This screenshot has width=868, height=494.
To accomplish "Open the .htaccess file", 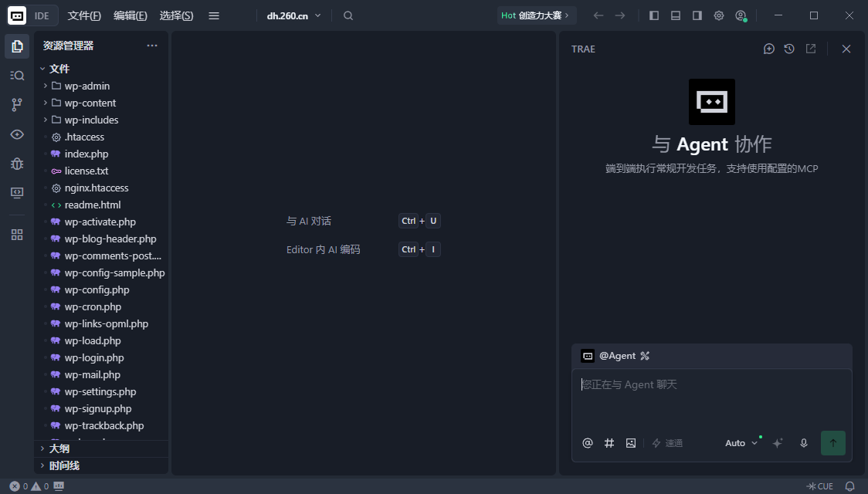I will click(102, 137).
